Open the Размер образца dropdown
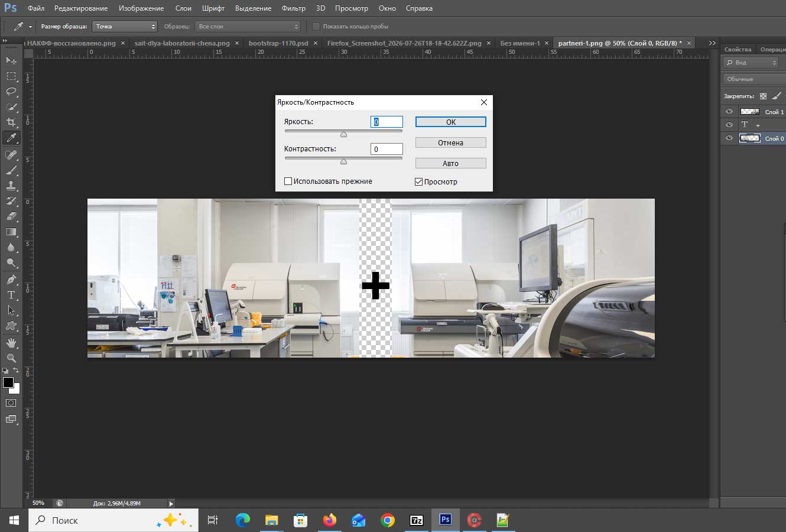The image size is (786, 532). click(x=125, y=27)
